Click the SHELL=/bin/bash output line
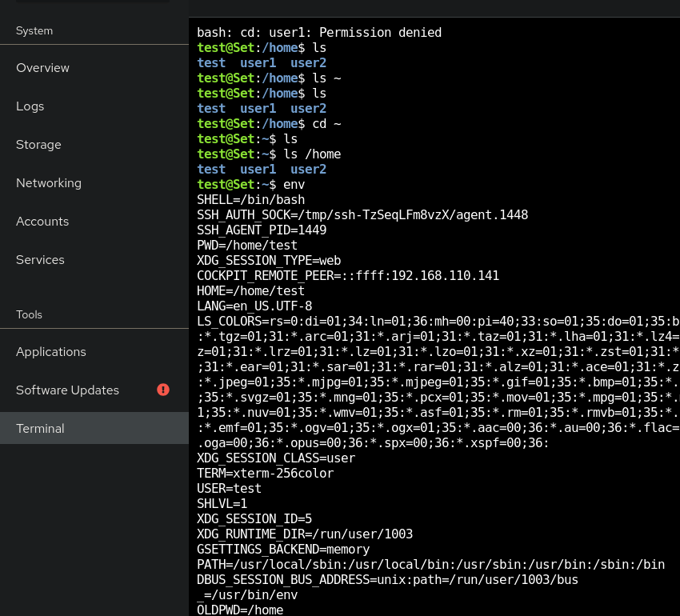Screen dimensions: 680x616 click(x=251, y=200)
